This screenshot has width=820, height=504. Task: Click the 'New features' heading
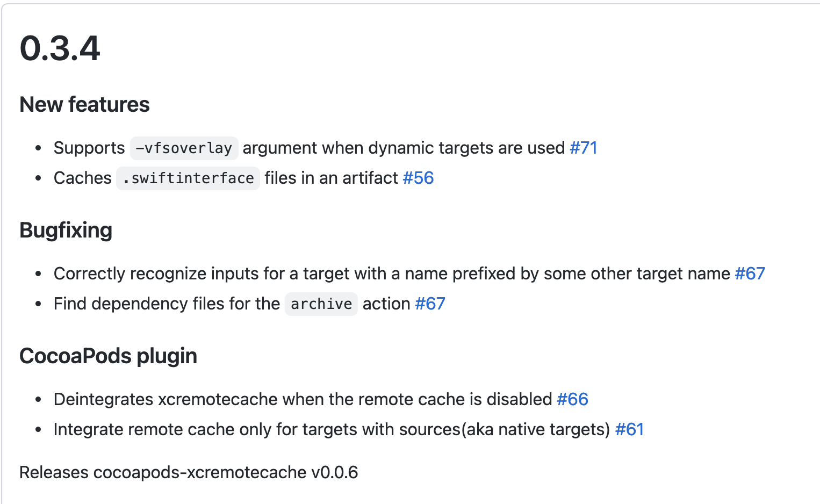(x=84, y=105)
